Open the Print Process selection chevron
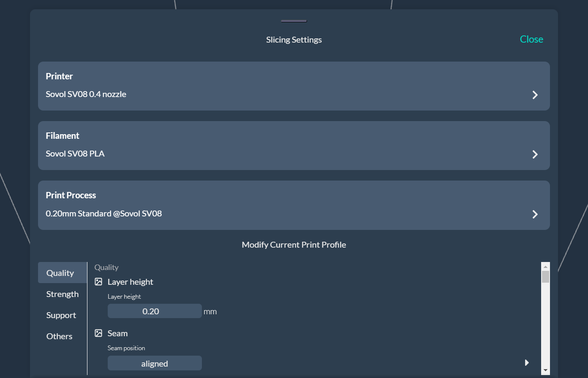 tap(535, 214)
